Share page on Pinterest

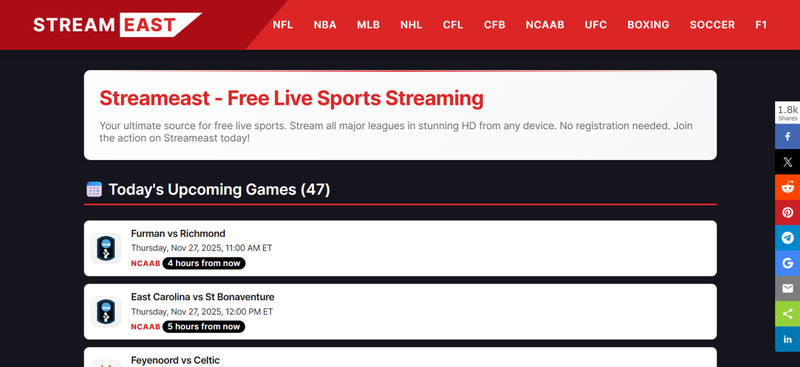787,213
